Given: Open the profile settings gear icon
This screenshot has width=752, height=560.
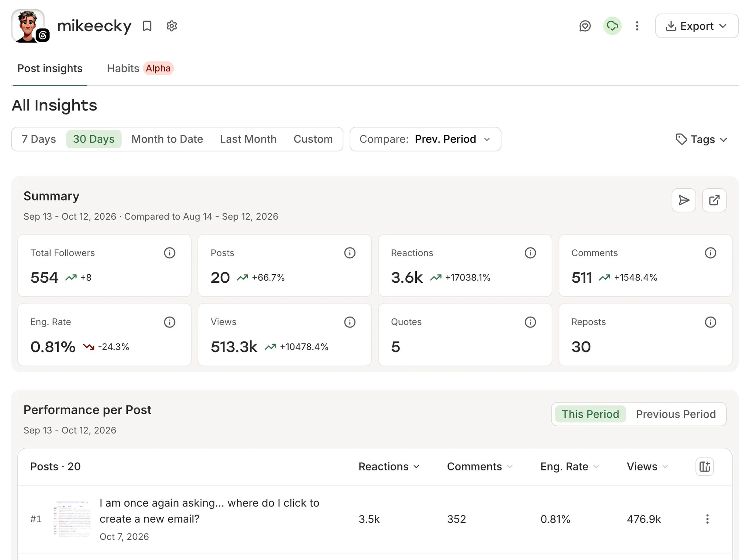Looking at the screenshot, I should tap(171, 26).
